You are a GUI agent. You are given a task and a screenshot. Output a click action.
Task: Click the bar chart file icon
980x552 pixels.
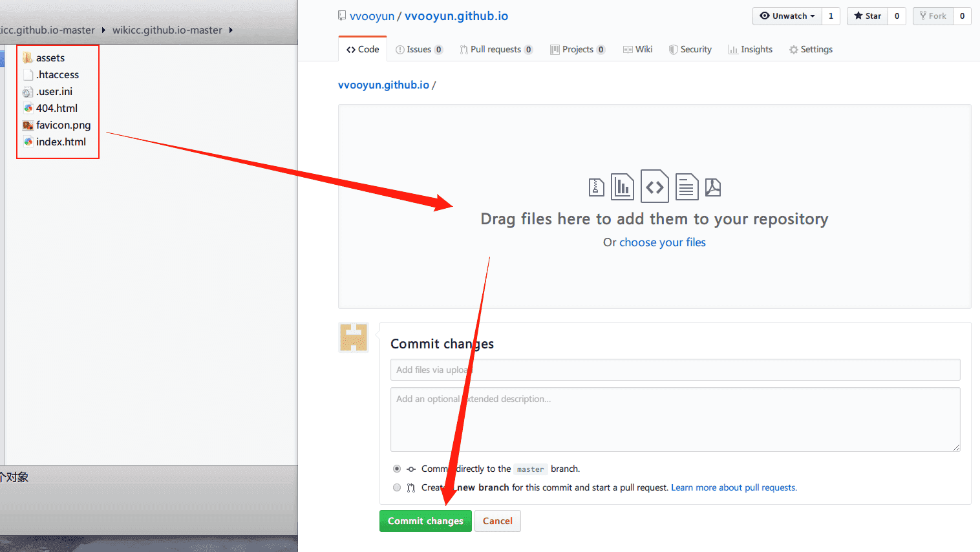click(623, 187)
